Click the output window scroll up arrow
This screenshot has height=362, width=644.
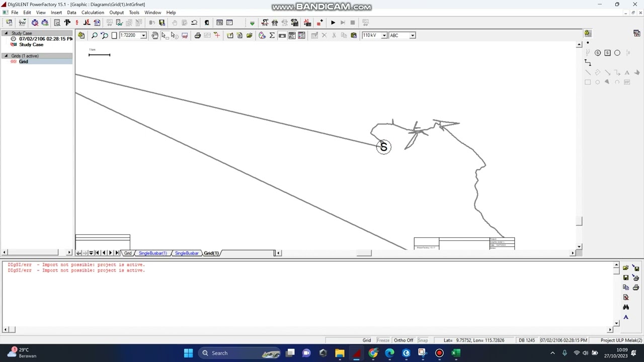tap(616, 265)
